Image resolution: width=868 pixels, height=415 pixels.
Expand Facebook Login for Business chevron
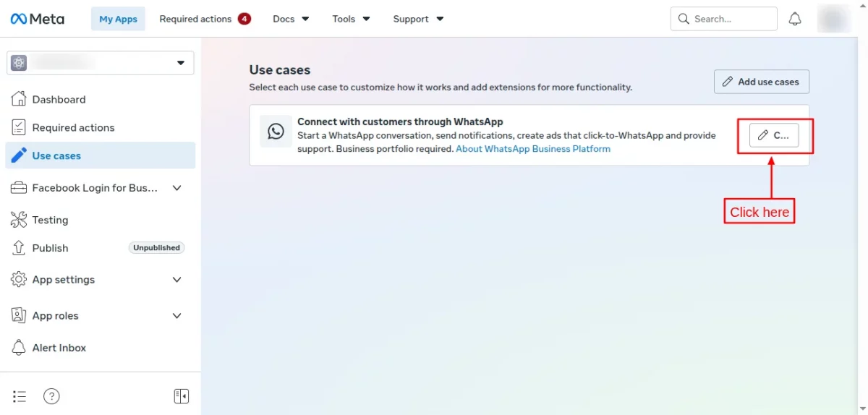click(176, 188)
